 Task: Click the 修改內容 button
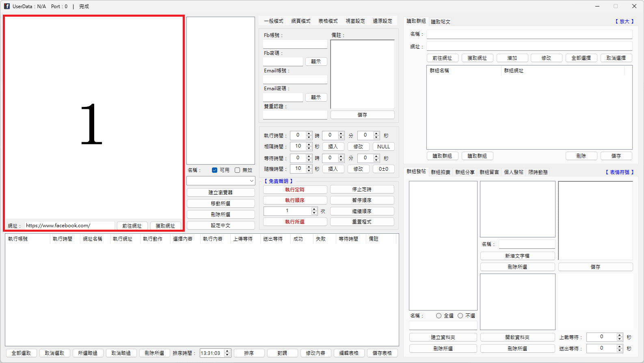316,353
